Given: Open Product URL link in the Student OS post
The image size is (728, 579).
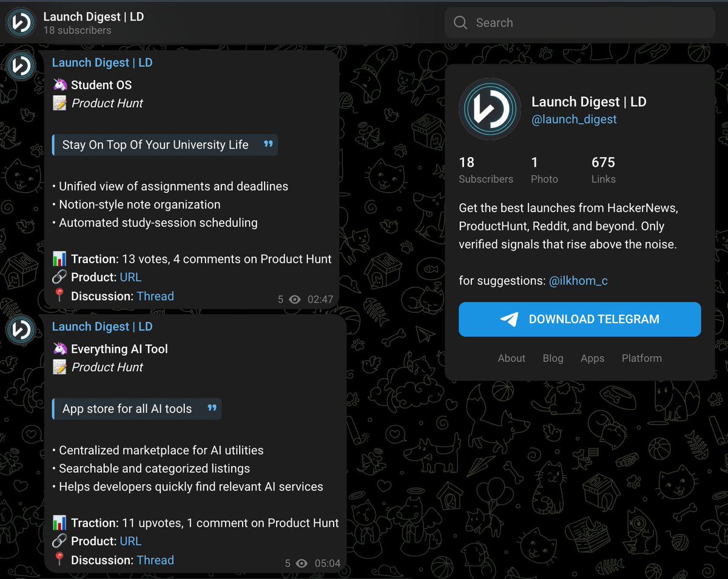Looking at the screenshot, I should point(130,277).
